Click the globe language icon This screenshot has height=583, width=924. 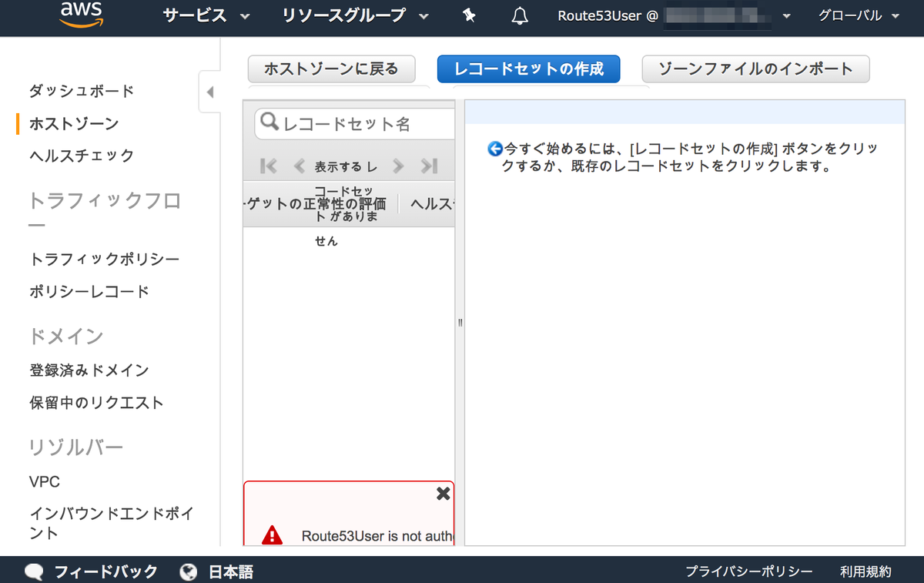[x=189, y=571]
